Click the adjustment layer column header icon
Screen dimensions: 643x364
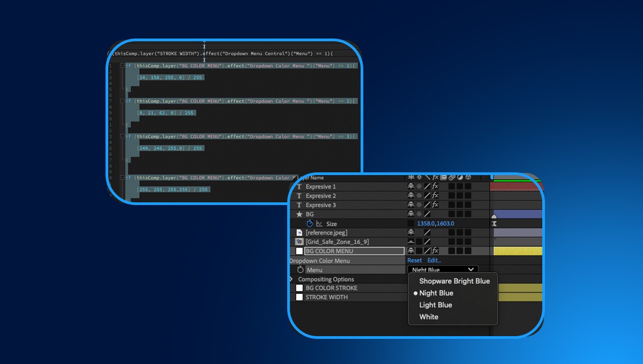pyautogui.click(x=460, y=177)
